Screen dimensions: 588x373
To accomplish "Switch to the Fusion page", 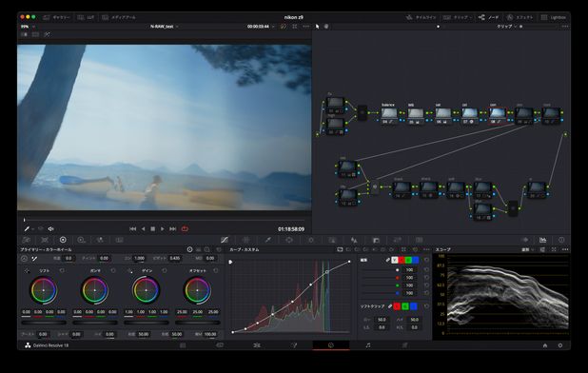I will (294, 345).
